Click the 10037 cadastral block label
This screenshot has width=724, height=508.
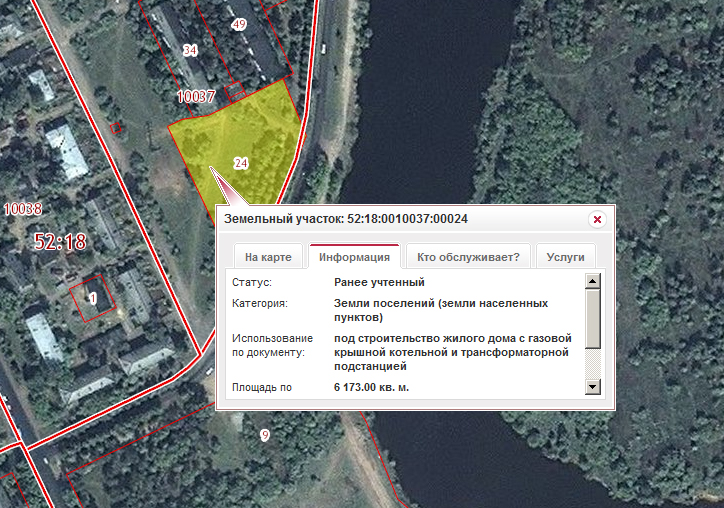[x=196, y=97]
